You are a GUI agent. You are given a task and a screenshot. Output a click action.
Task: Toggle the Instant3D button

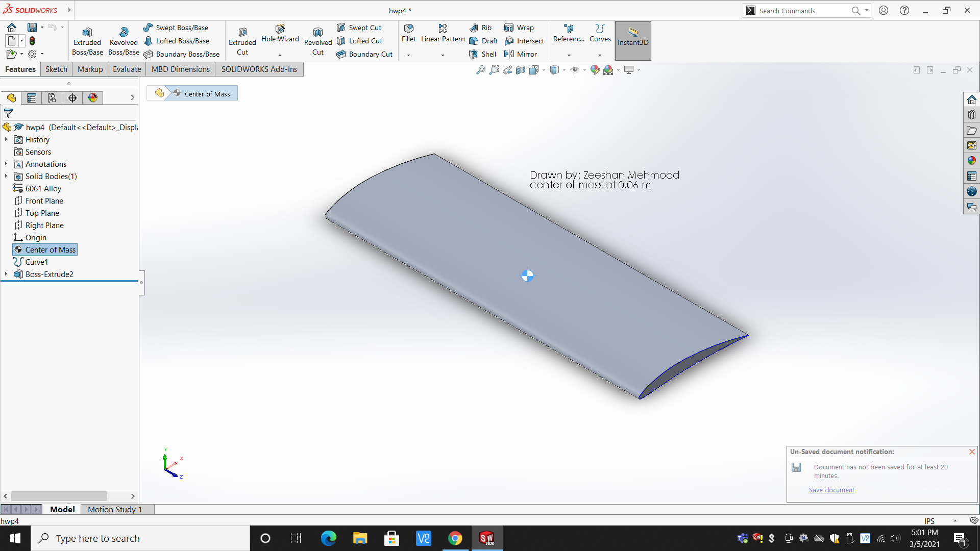(x=633, y=41)
